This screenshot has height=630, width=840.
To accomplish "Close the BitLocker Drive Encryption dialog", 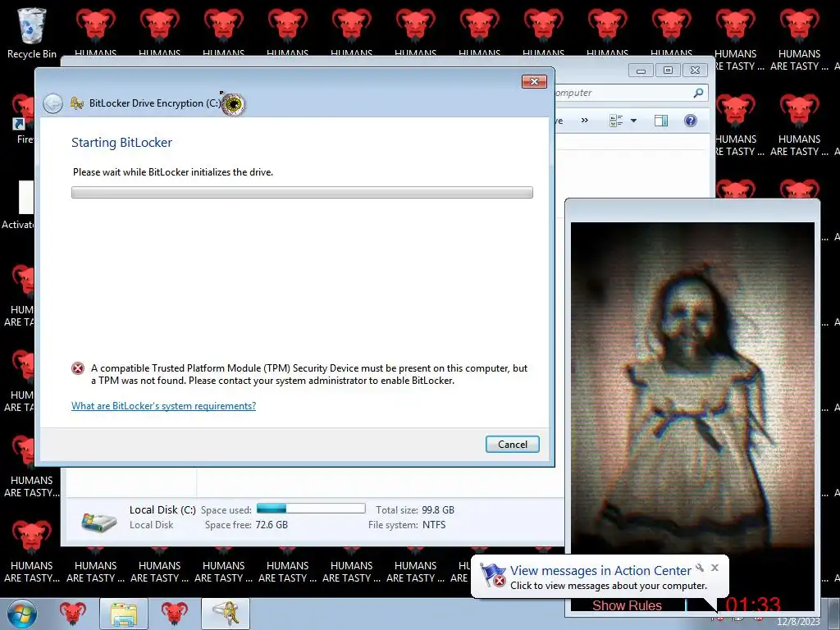I will point(534,81).
